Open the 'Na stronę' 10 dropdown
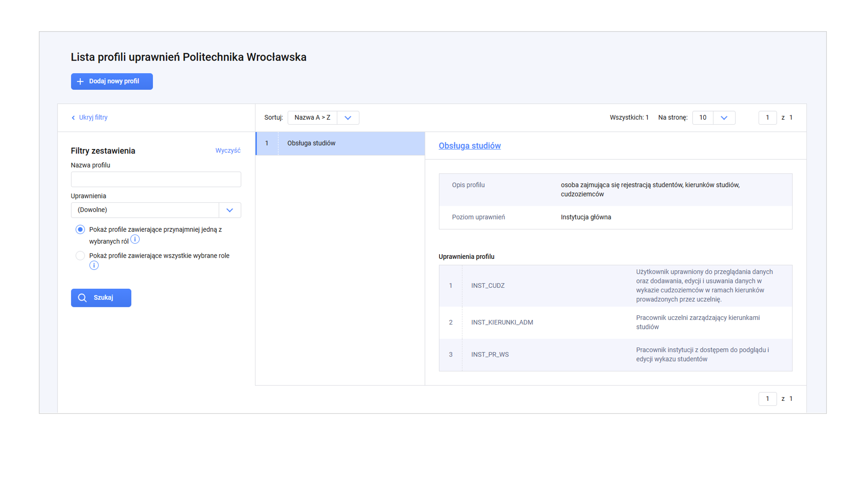868x488 pixels. click(x=714, y=117)
